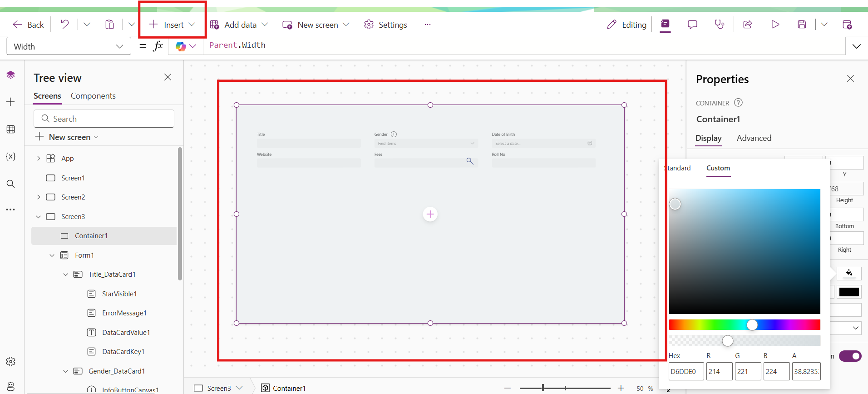Collapse the Title_DataCard1 node
The image size is (868, 394).
click(x=66, y=274)
